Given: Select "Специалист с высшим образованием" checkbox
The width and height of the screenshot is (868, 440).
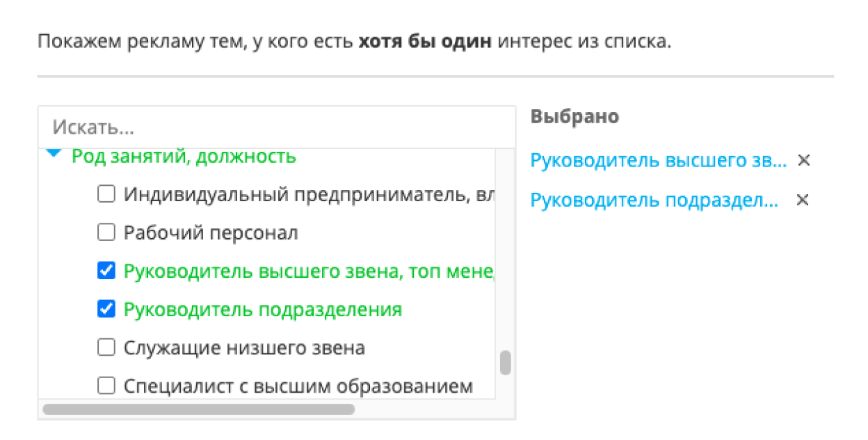Looking at the screenshot, I should (x=106, y=385).
